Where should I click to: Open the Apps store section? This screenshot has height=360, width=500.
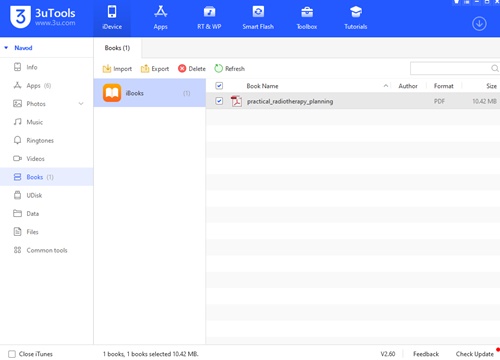[160, 18]
